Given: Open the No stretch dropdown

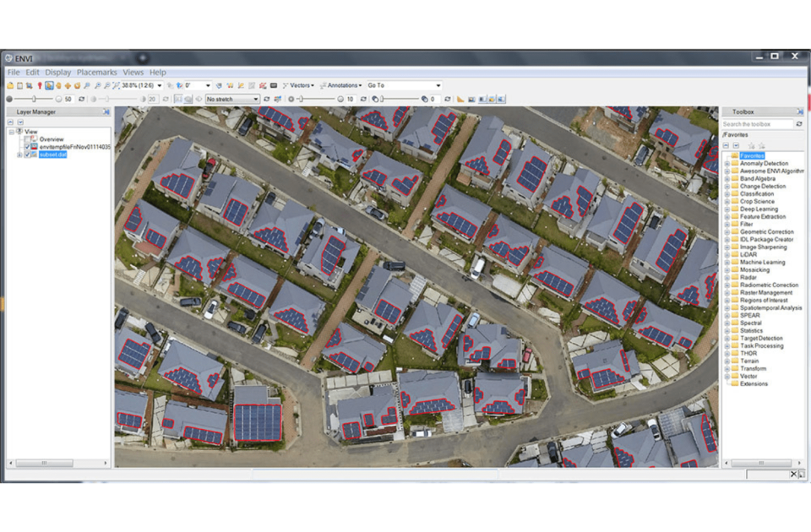Looking at the screenshot, I should [255, 99].
